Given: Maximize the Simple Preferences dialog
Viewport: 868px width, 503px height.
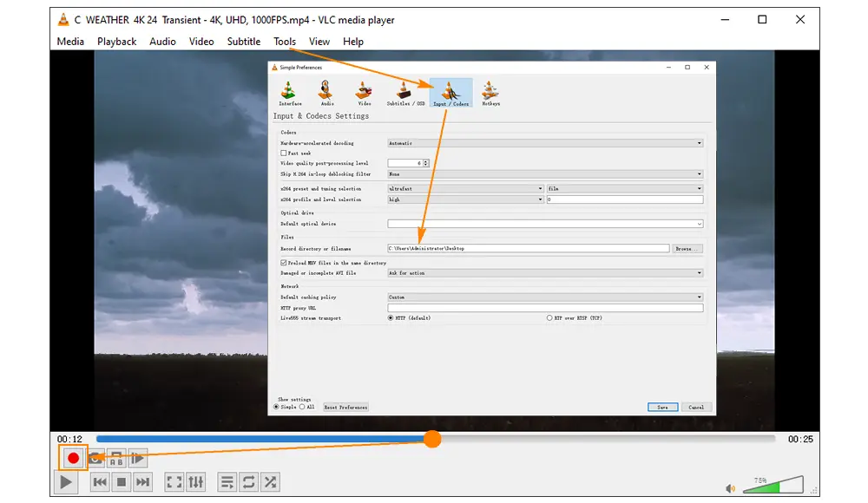Looking at the screenshot, I should click(687, 67).
